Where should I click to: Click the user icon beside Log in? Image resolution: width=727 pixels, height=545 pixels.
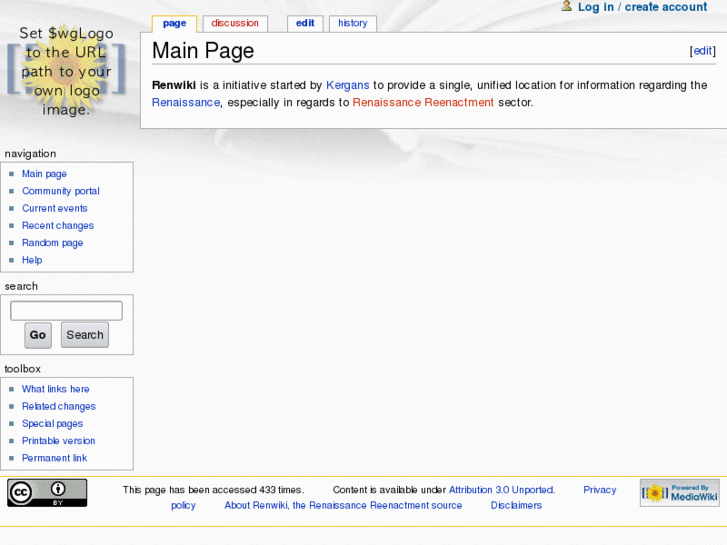point(566,6)
